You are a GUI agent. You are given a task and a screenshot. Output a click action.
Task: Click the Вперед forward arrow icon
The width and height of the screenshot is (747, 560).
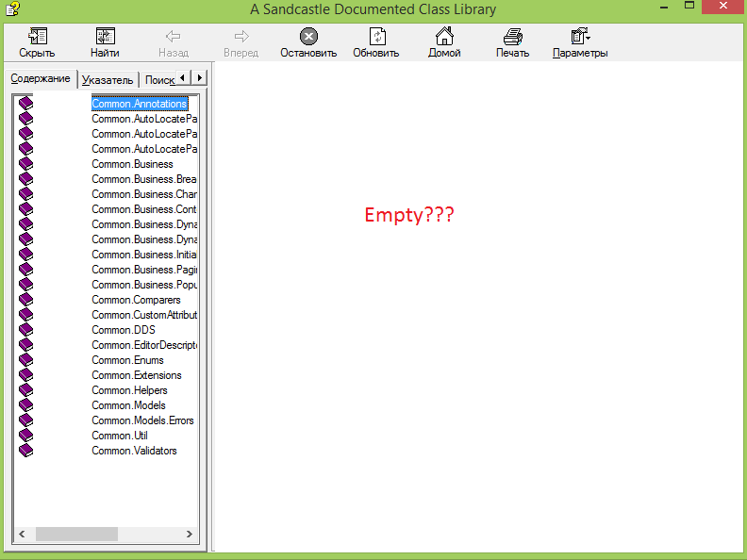coord(241,36)
